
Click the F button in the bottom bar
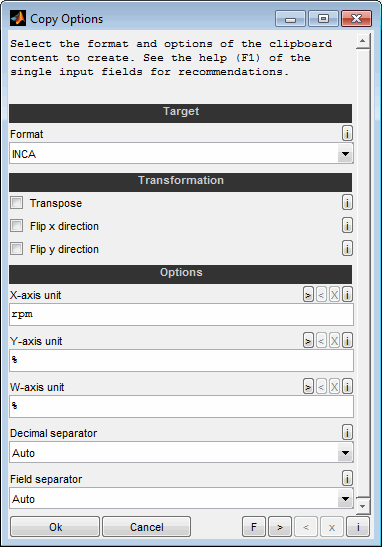point(254,527)
